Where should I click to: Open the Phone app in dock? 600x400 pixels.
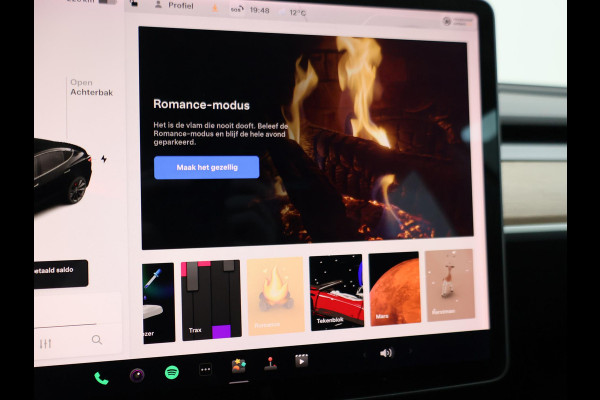[x=101, y=378]
